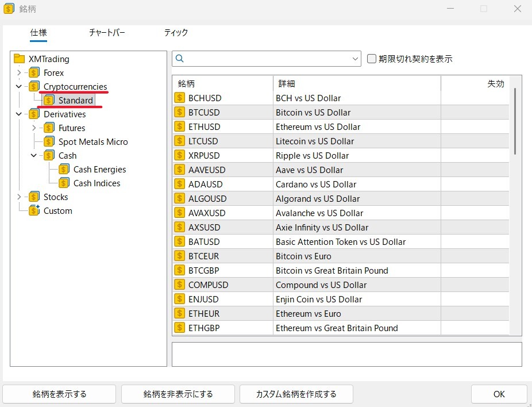Image resolution: width=532 pixels, height=407 pixels.
Task: Select the Cash Indices tree item
Action: click(x=97, y=183)
